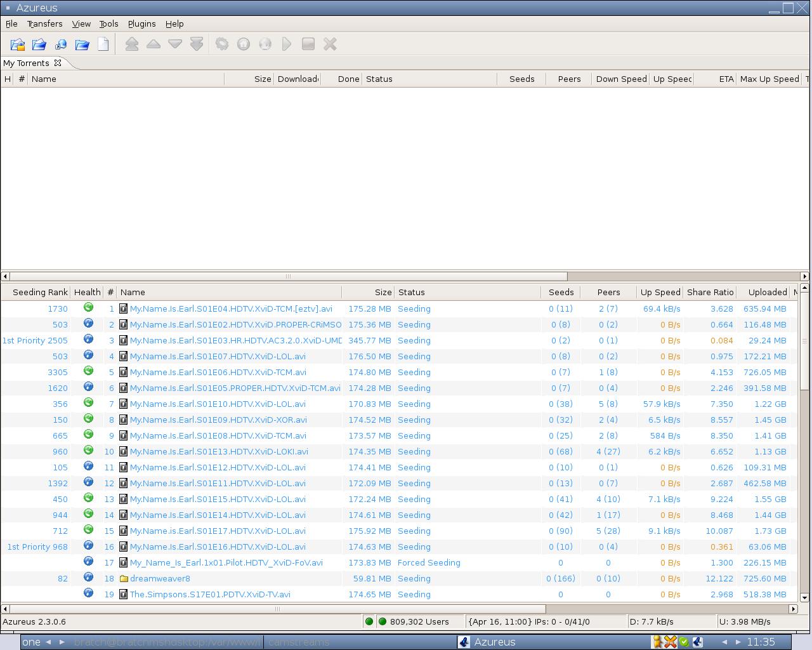Click the first green status circle in status bar

[x=369, y=621]
